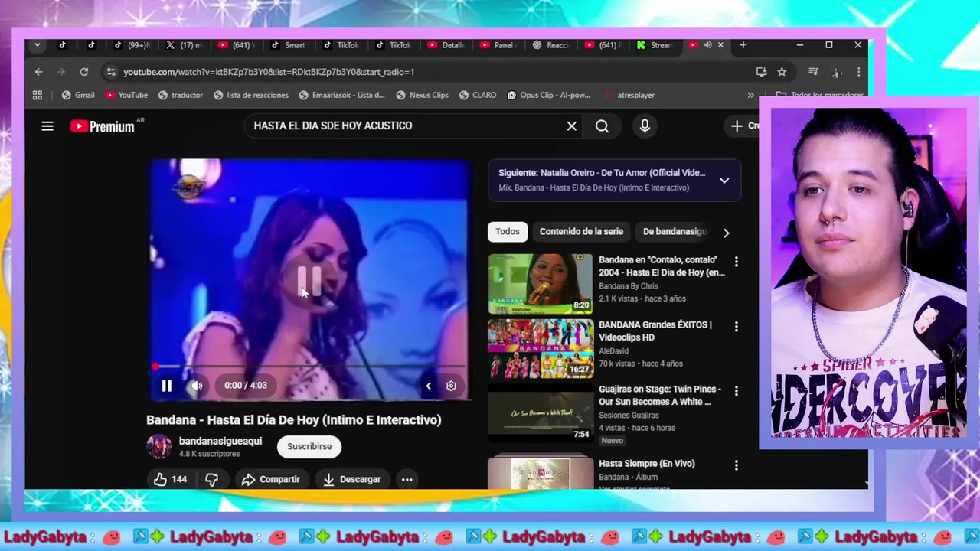The height and width of the screenshot is (551, 980).
Task: Subscribe using the Suscribirse button
Action: click(309, 446)
